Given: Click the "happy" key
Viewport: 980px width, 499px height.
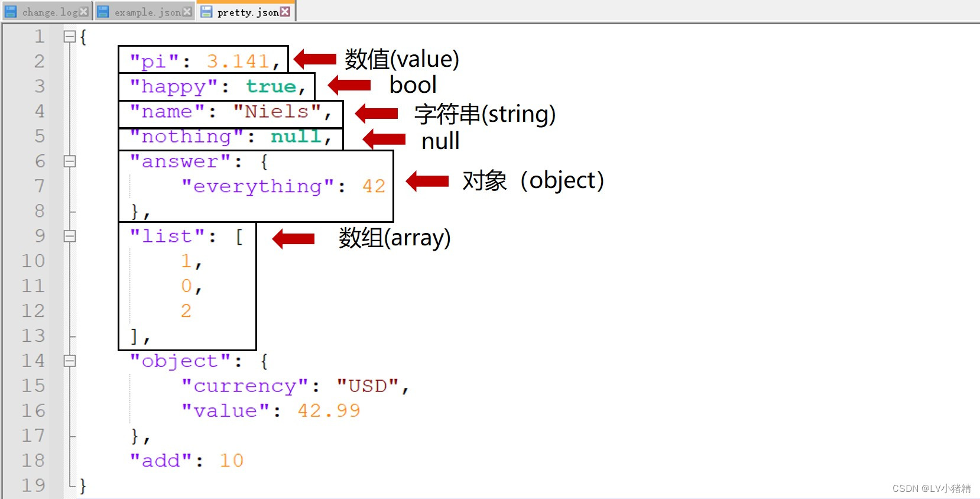Looking at the screenshot, I should tap(174, 87).
